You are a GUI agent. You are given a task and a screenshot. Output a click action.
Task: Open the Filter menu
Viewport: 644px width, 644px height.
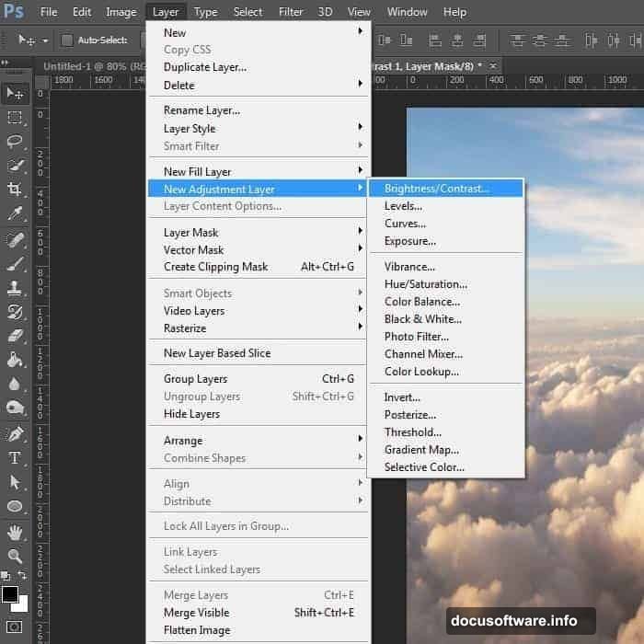click(291, 12)
